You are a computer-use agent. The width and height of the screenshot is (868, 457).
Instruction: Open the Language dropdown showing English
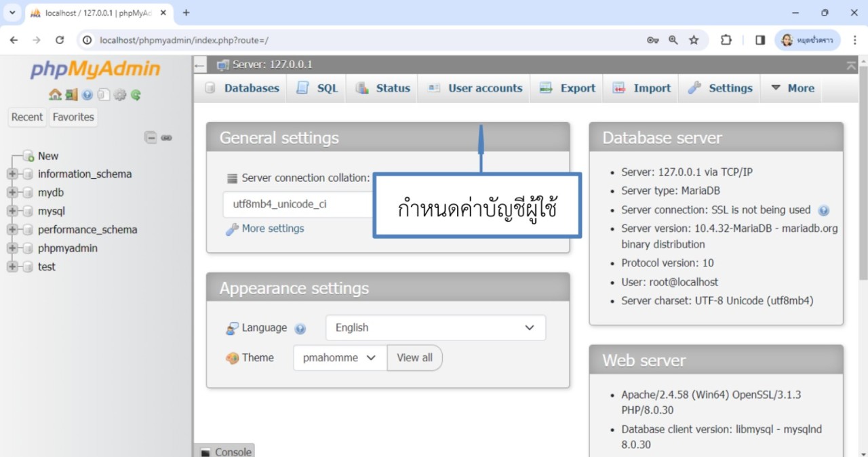(435, 327)
